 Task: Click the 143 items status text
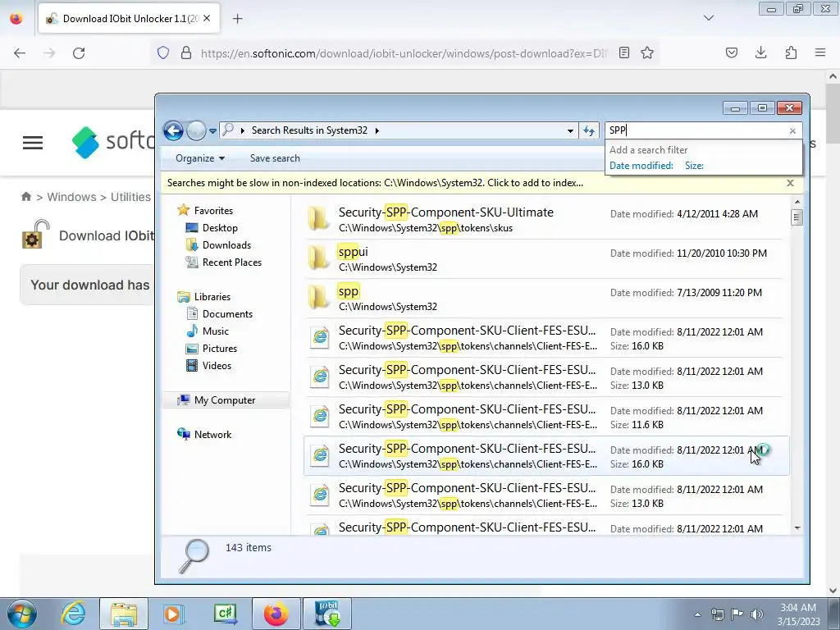point(248,547)
